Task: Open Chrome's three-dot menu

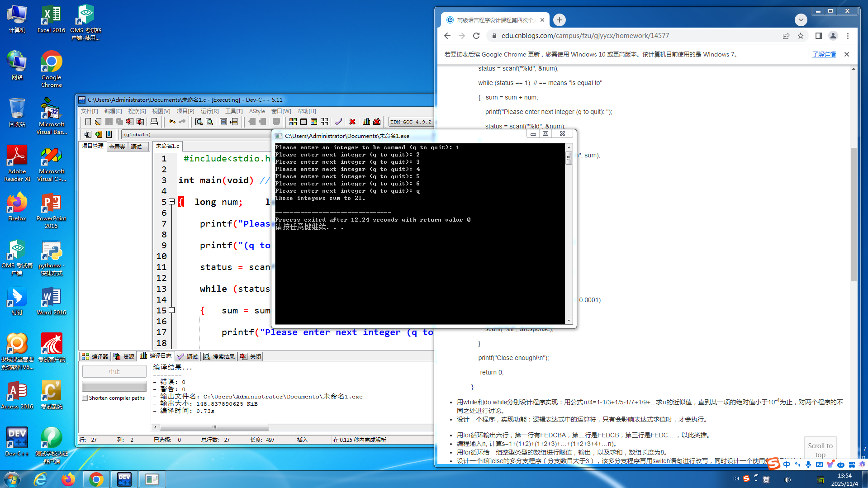Action: tap(848, 36)
